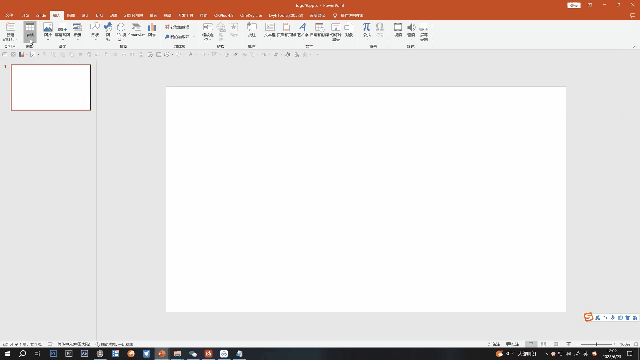The image size is (640, 360).
Task: Toggle the Notes pane in status bar
Action: (x=494, y=344)
